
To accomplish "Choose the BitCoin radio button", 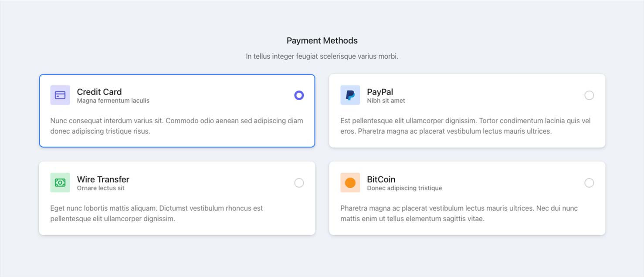I will coord(589,182).
